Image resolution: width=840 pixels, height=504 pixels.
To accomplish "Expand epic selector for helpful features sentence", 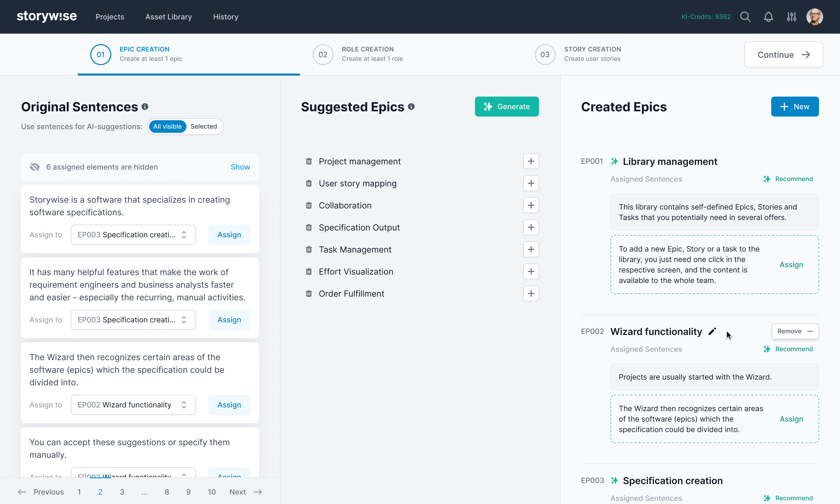I will tap(133, 320).
